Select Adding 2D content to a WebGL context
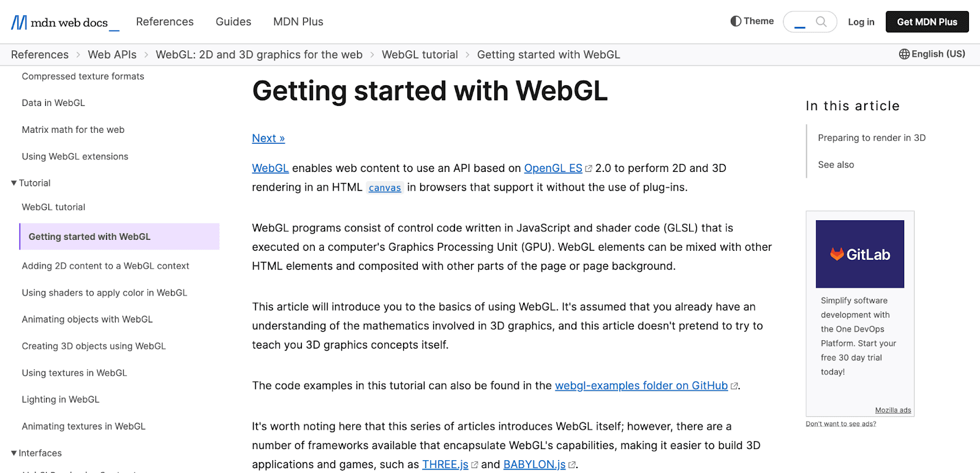Screen dimensions: 980x473 [x=105, y=266]
